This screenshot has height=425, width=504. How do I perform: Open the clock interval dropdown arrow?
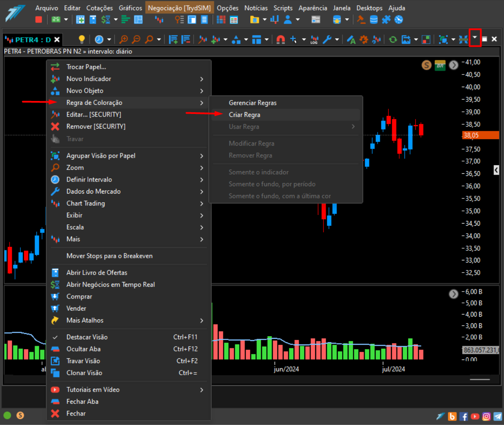(109, 39)
